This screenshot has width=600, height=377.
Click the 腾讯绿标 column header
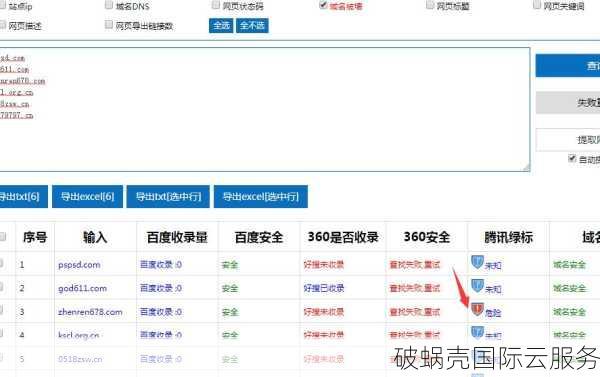point(509,237)
